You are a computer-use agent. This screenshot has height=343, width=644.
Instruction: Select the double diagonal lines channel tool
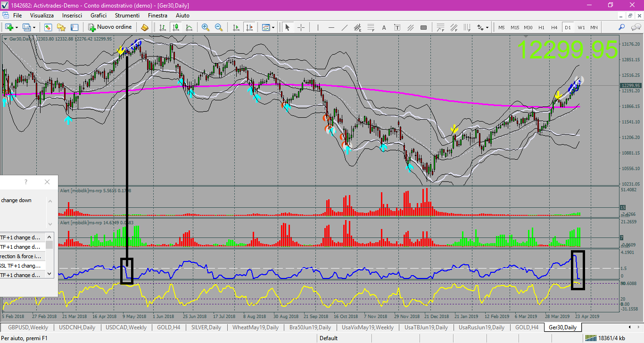pos(411,27)
